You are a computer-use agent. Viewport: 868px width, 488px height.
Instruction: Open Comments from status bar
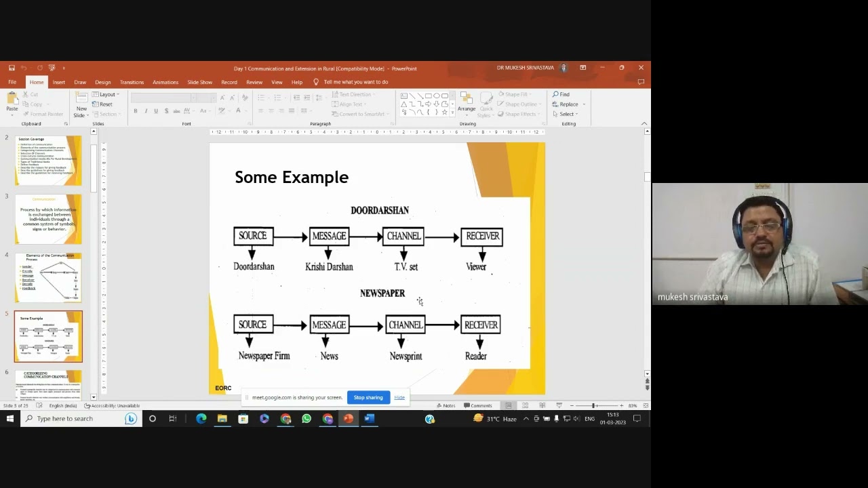point(478,405)
